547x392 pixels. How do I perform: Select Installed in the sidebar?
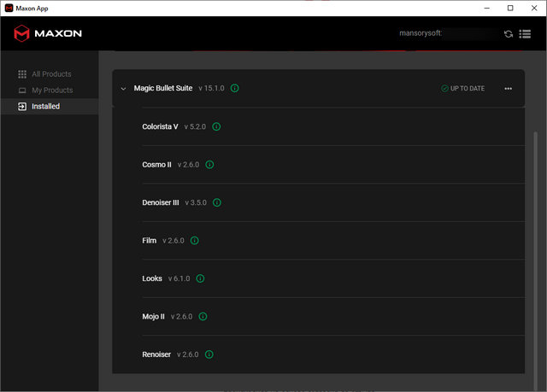[45, 107]
